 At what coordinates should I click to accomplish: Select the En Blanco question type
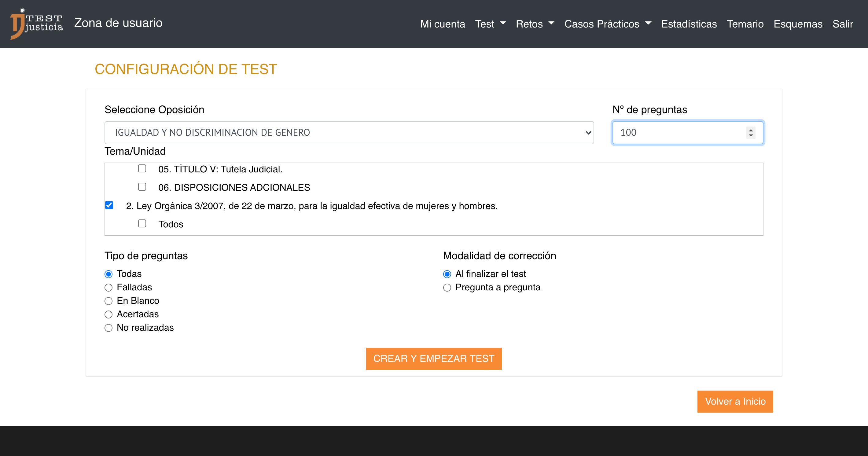[108, 301]
